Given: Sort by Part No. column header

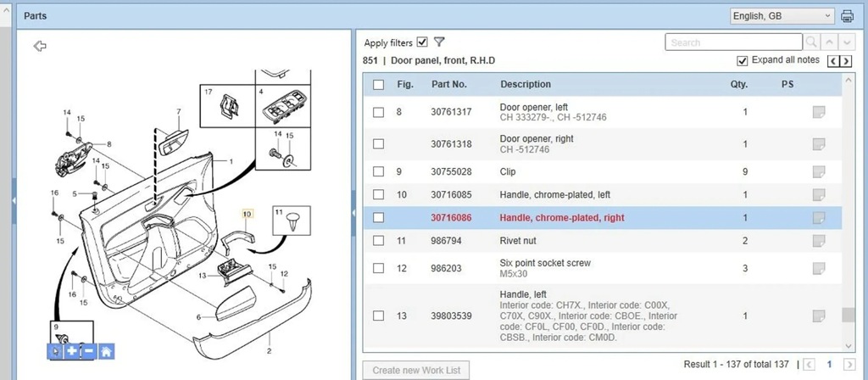Looking at the screenshot, I should pos(449,84).
